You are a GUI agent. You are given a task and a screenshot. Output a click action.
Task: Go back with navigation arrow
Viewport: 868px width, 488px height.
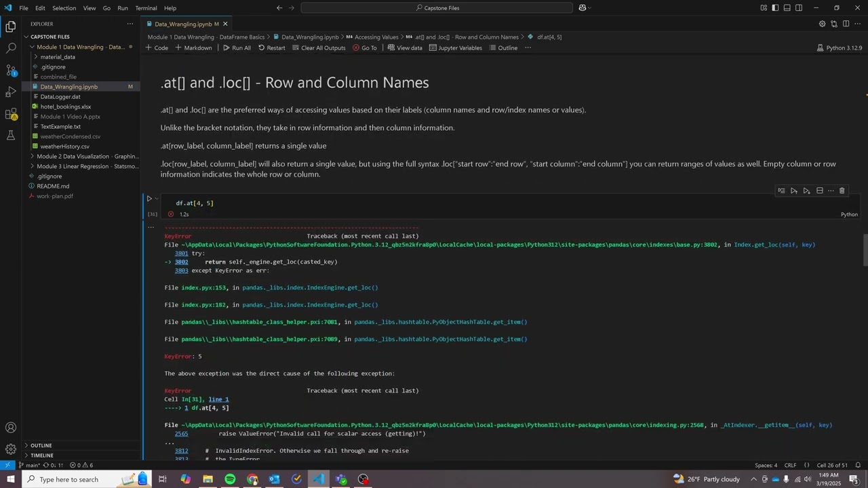coord(279,8)
